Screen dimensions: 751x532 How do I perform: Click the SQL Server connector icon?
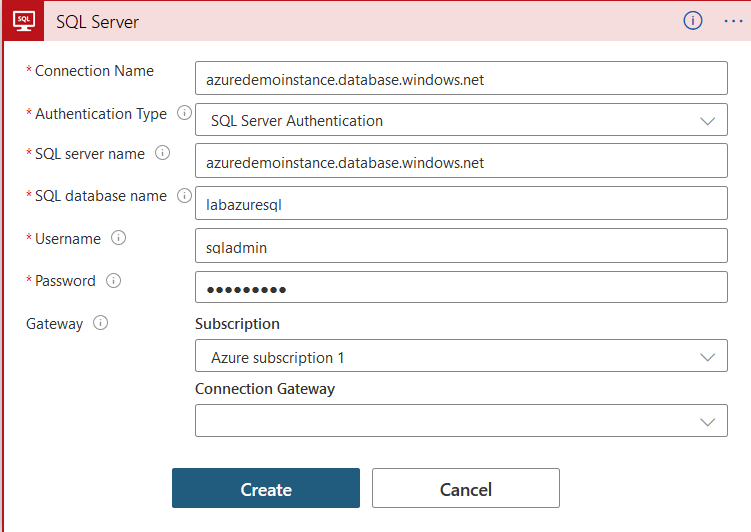point(22,20)
